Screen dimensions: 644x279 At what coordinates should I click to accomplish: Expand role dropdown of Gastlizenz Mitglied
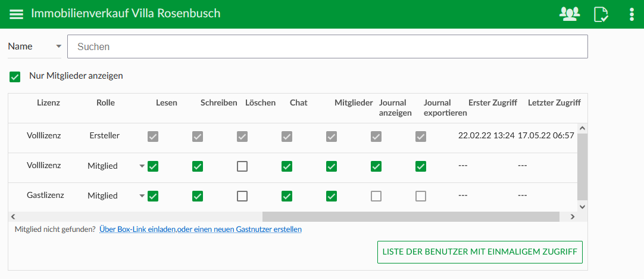142,196
